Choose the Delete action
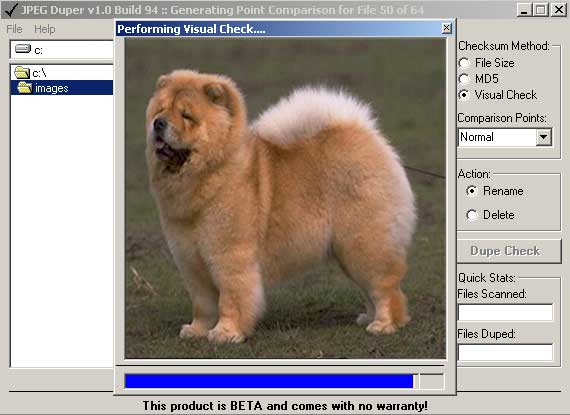The width and height of the screenshot is (570, 415). pyautogui.click(x=472, y=215)
